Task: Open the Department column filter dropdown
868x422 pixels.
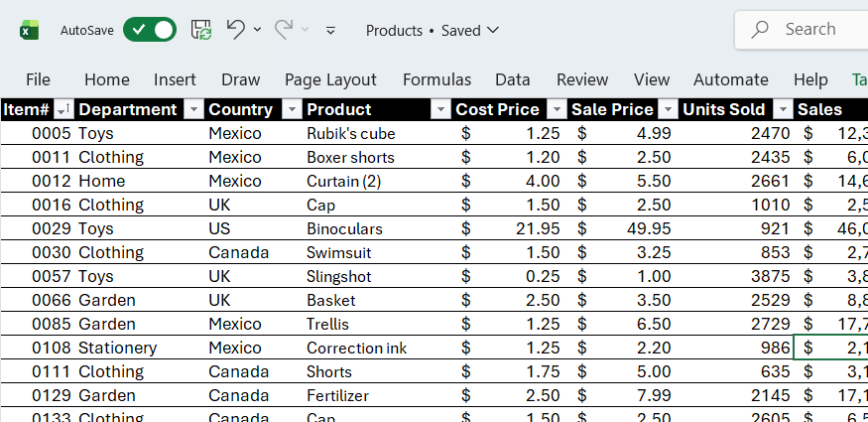Action: click(193, 109)
